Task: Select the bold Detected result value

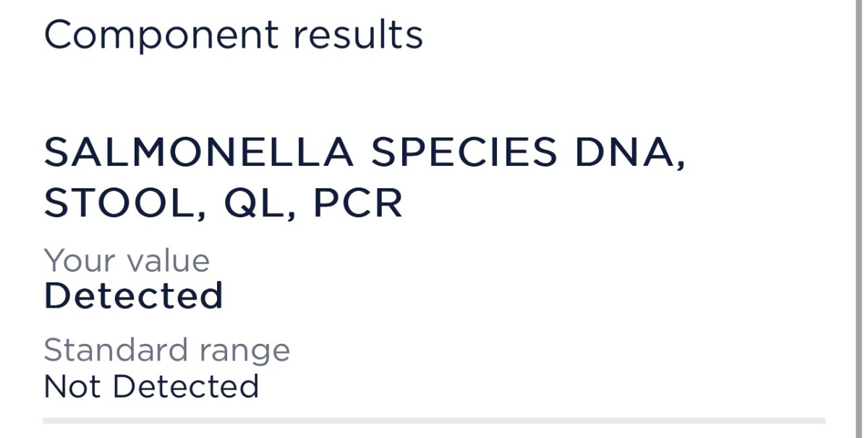Action: (x=134, y=295)
